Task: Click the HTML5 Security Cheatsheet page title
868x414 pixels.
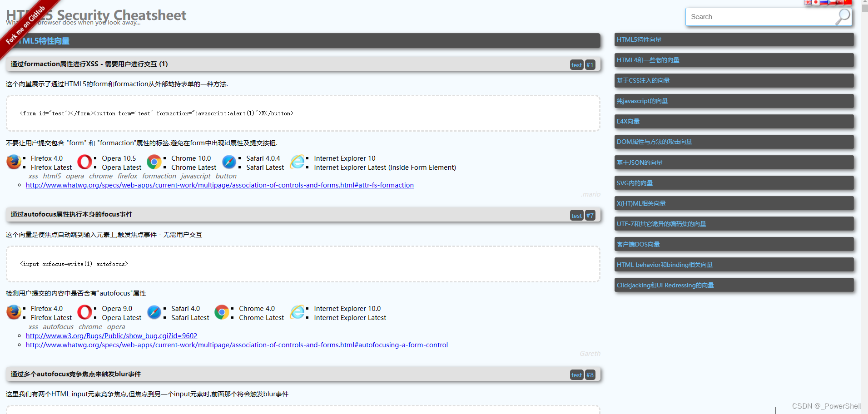Action: (x=96, y=15)
